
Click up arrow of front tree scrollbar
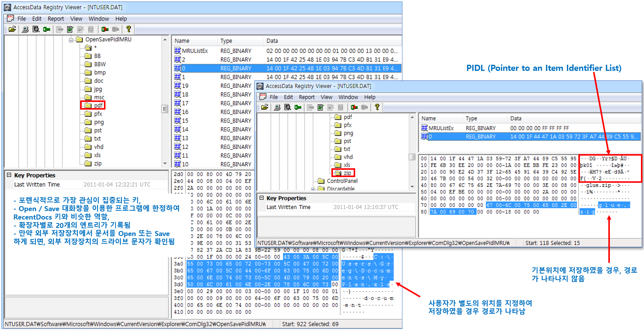(412, 117)
